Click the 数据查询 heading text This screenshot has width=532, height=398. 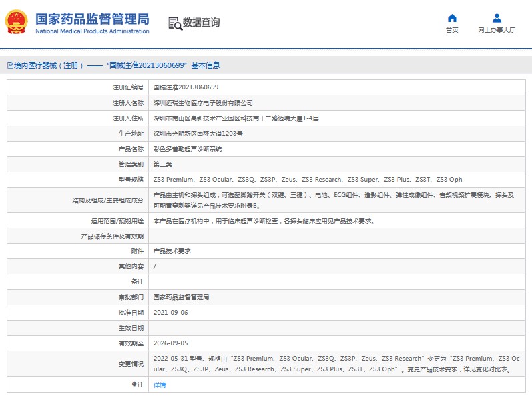(x=201, y=23)
